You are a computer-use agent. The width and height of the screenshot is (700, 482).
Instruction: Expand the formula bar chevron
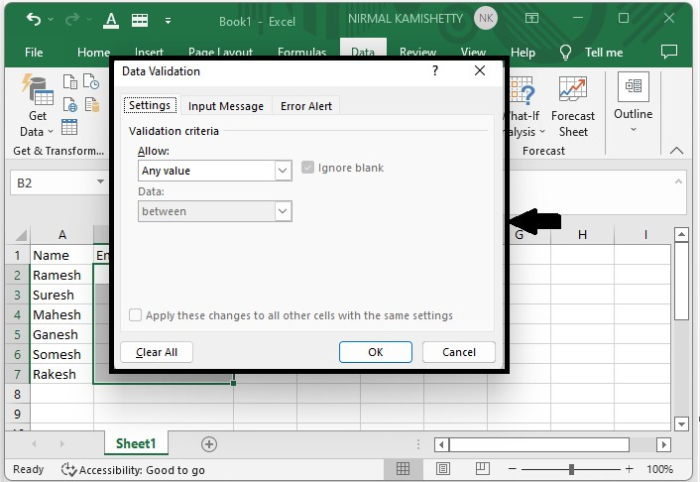click(x=678, y=181)
